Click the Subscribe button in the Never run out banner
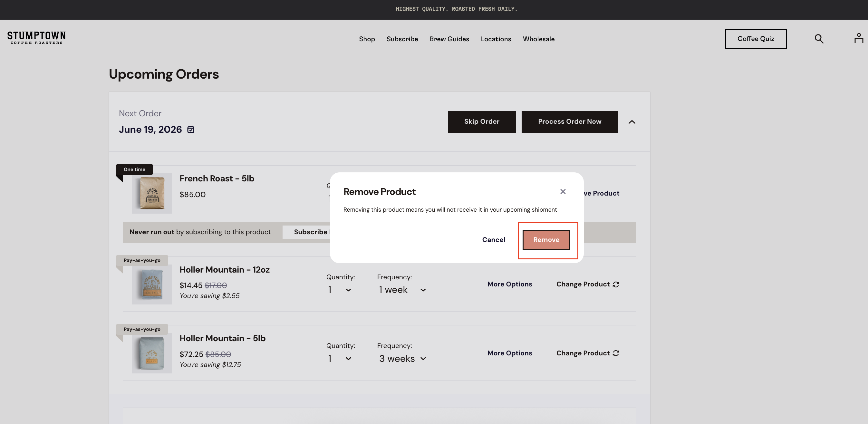The image size is (868, 424). (307, 232)
